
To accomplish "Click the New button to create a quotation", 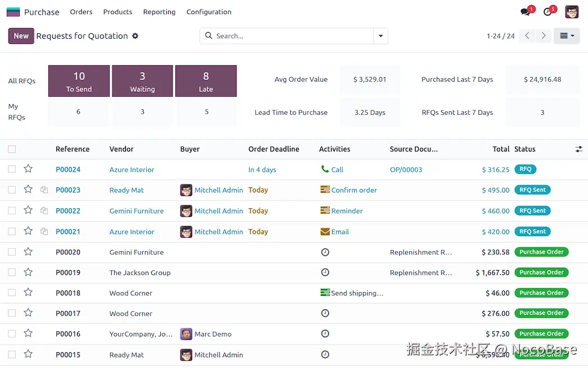I will point(21,35).
